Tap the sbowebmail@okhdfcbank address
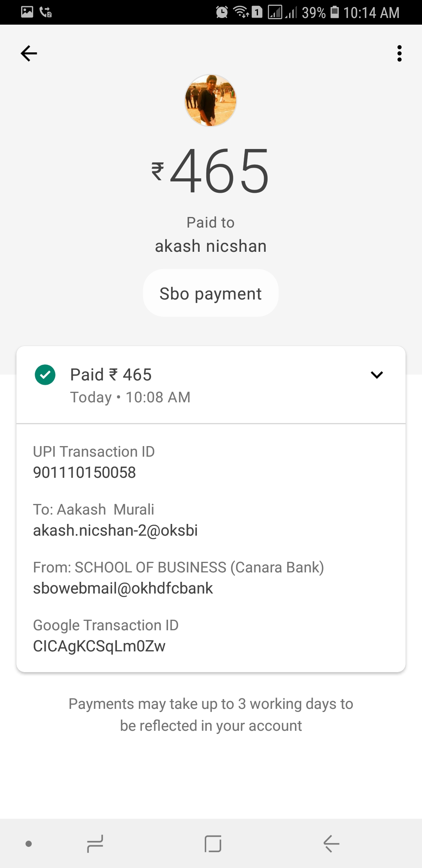The height and width of the screenshot is (868, 422). click(123, 588)
